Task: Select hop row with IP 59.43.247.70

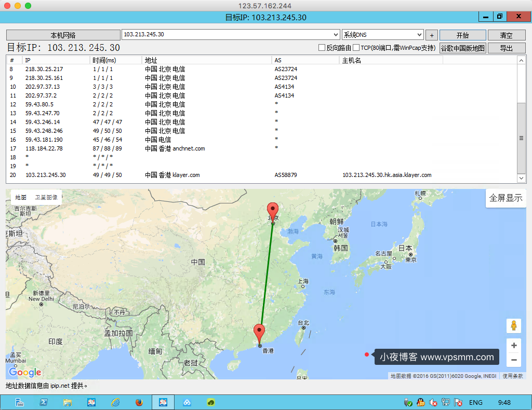Action: point(262,113)
